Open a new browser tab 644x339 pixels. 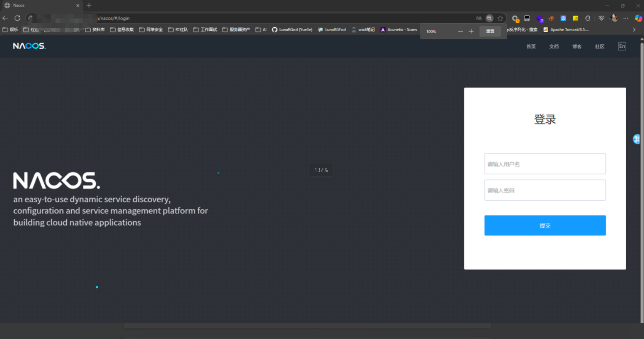89,5
